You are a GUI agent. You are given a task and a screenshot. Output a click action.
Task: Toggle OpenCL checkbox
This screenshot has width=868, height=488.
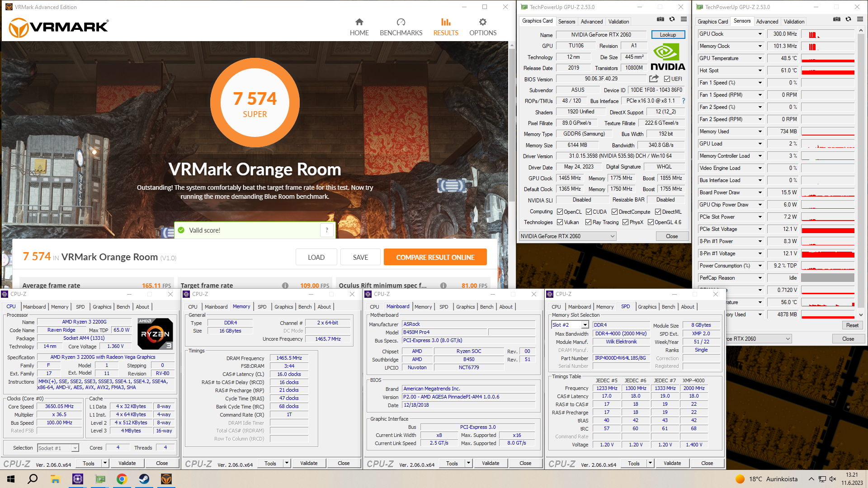(x=560, y=212)
